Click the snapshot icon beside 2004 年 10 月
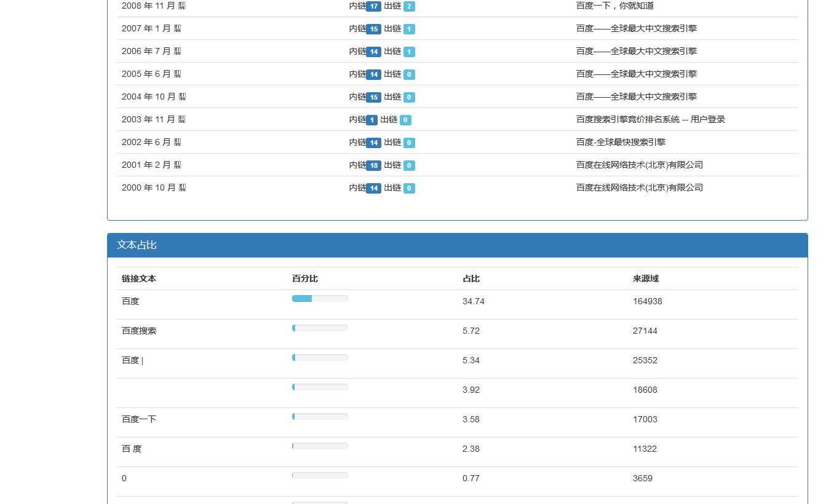 (182, 96)
